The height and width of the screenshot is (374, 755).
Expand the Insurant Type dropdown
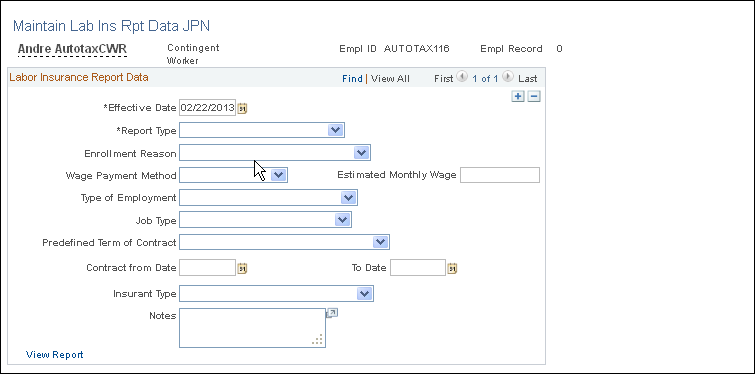point(364,294)
